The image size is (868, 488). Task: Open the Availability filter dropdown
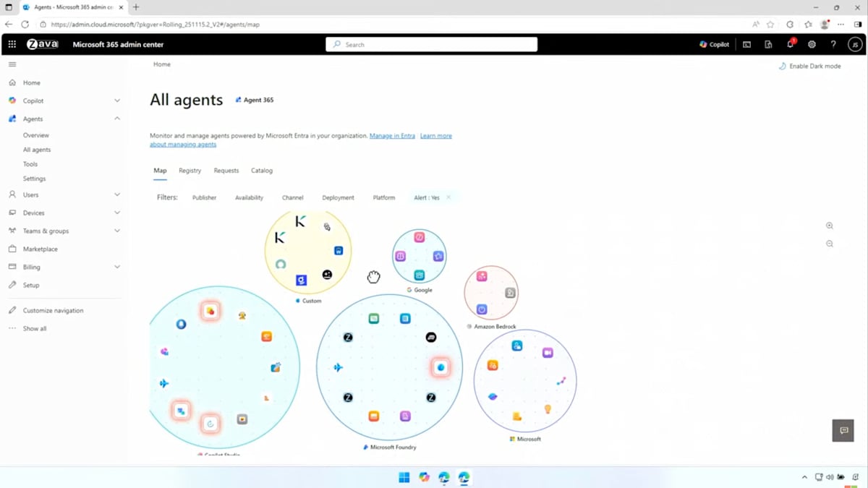pos(249,197)
